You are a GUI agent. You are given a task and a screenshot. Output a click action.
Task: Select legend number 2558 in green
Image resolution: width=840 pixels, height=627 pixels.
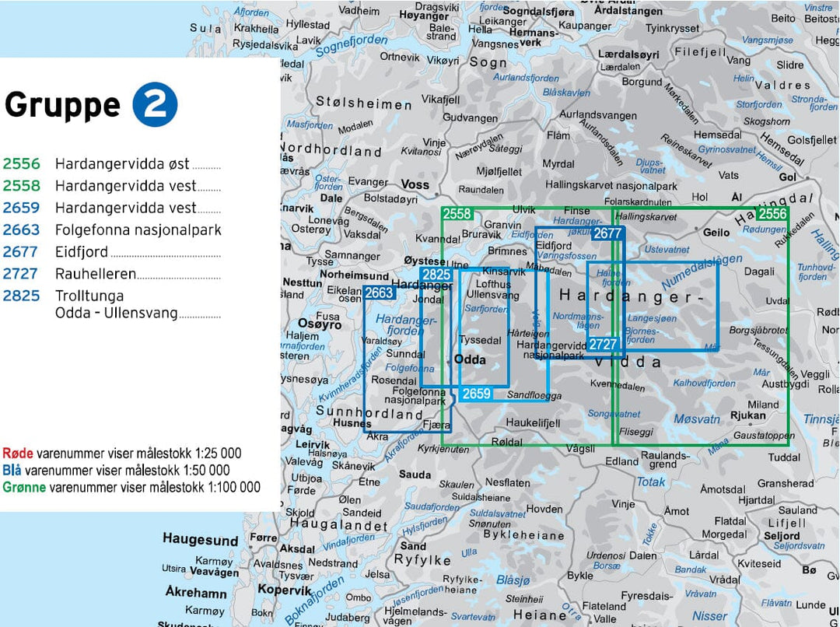pyautogui.click(x=22, y=185)
